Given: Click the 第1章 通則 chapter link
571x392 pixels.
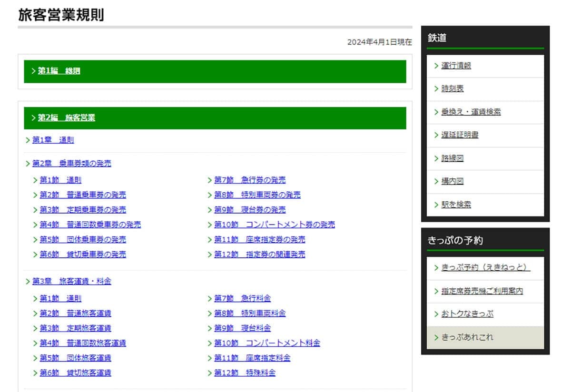Looking at the screenshot, I should point(53,140).
